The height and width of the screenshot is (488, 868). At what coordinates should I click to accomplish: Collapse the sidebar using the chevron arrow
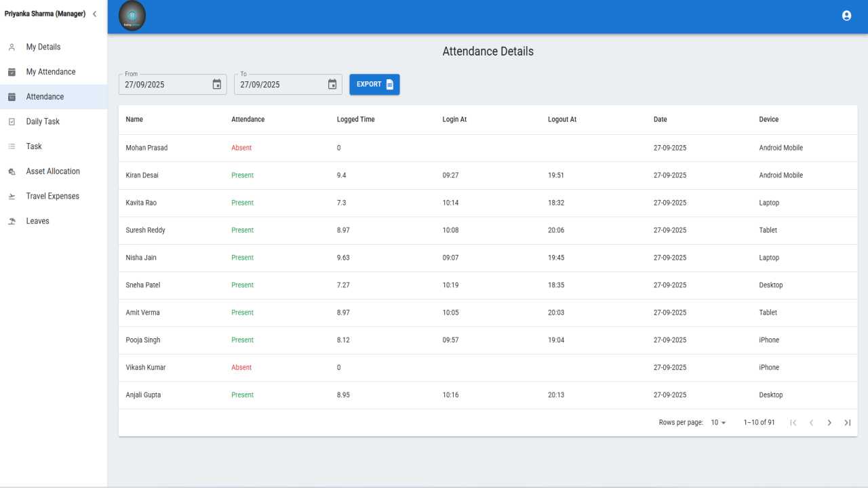94,14
